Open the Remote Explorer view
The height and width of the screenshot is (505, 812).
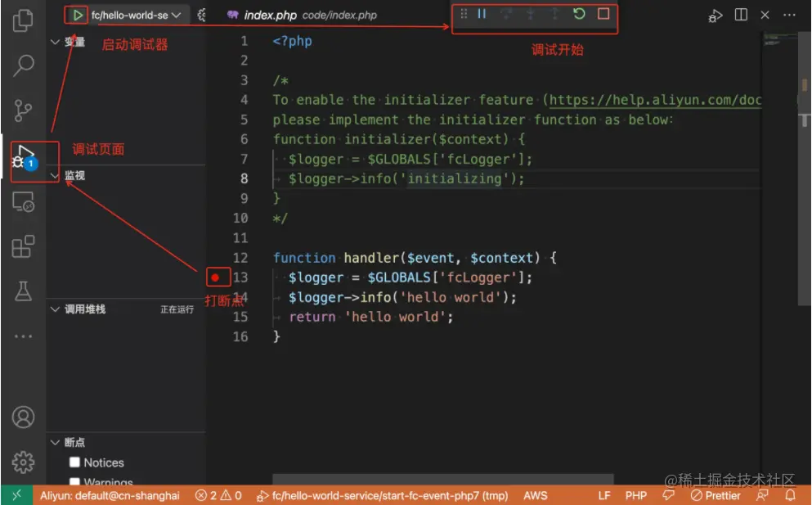coord(23,201)
